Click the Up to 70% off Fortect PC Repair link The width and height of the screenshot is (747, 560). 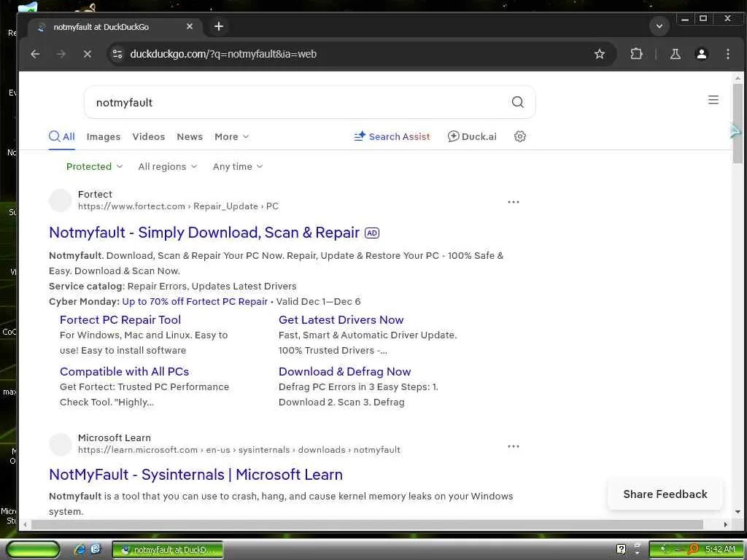pyautogui.click(x=195, y=301)
